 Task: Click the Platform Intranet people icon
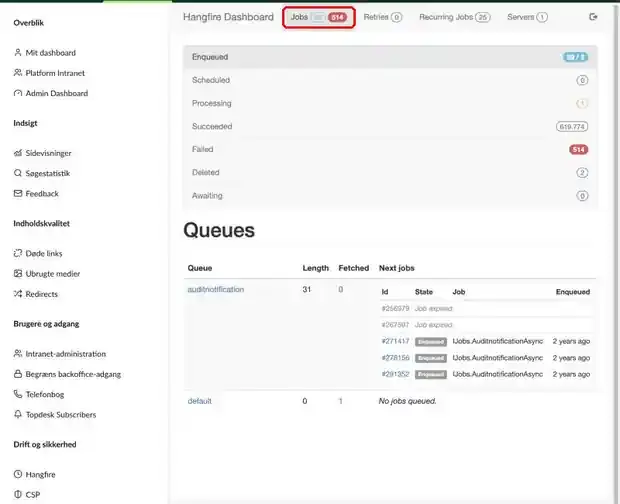point(17,72)
